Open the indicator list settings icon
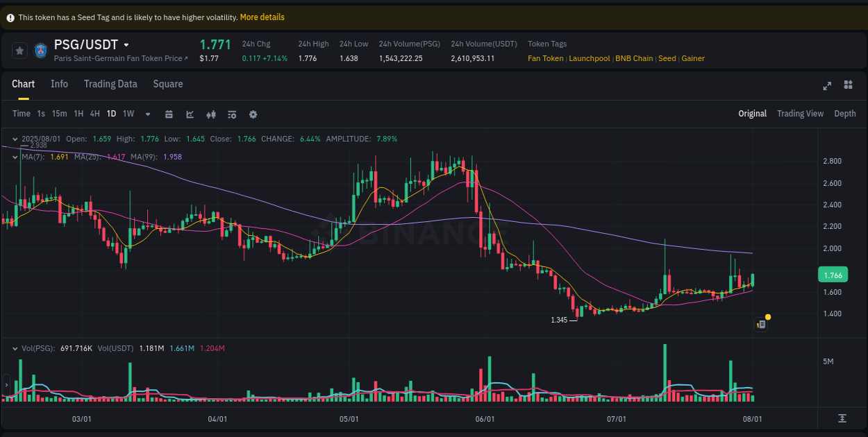Screen dimensions: 868x437 (x=232, y=114)
